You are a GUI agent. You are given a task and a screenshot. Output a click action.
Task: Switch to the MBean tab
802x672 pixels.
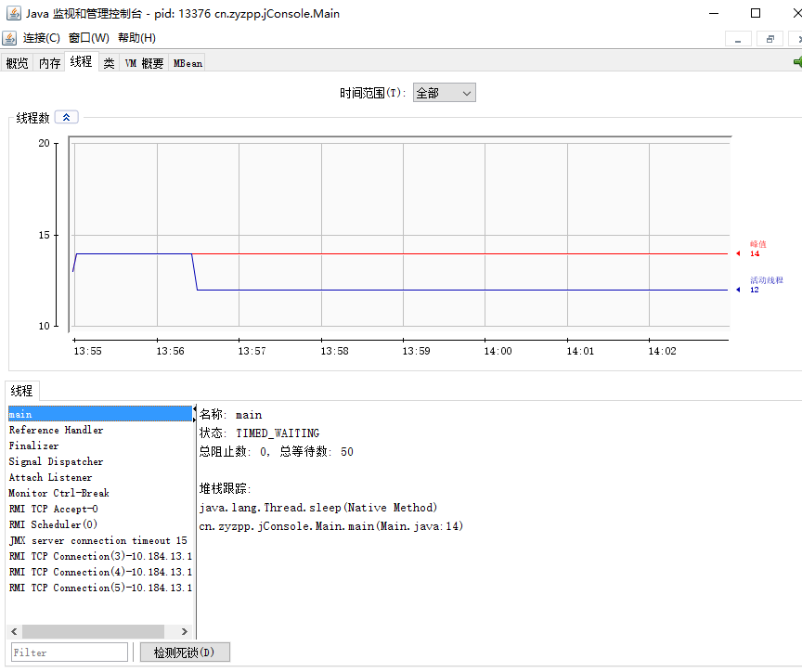click(188, 63)
